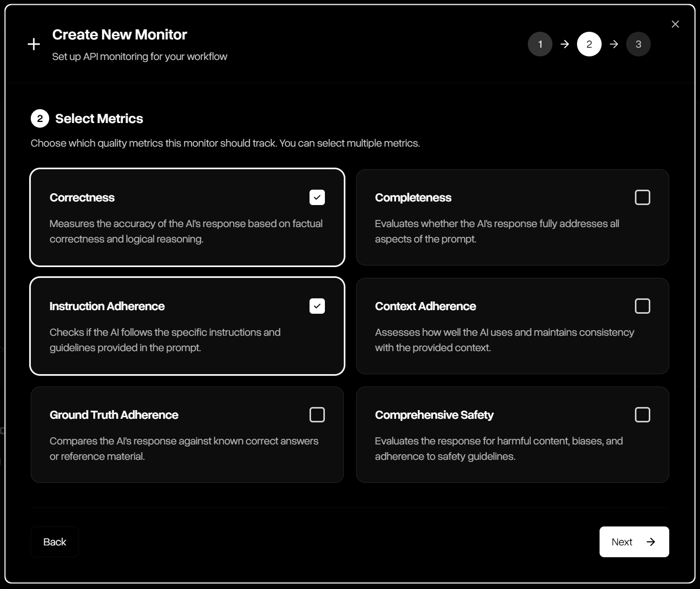Click the arrow between steps 2 and 3
Screen dimensions: 700x589
(614, 44)
